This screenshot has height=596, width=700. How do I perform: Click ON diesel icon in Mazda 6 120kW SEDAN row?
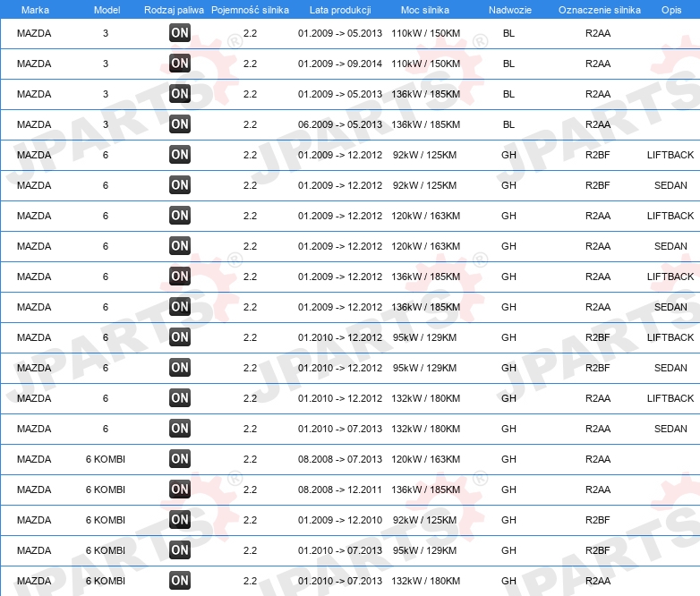click(x=180, y=245)
